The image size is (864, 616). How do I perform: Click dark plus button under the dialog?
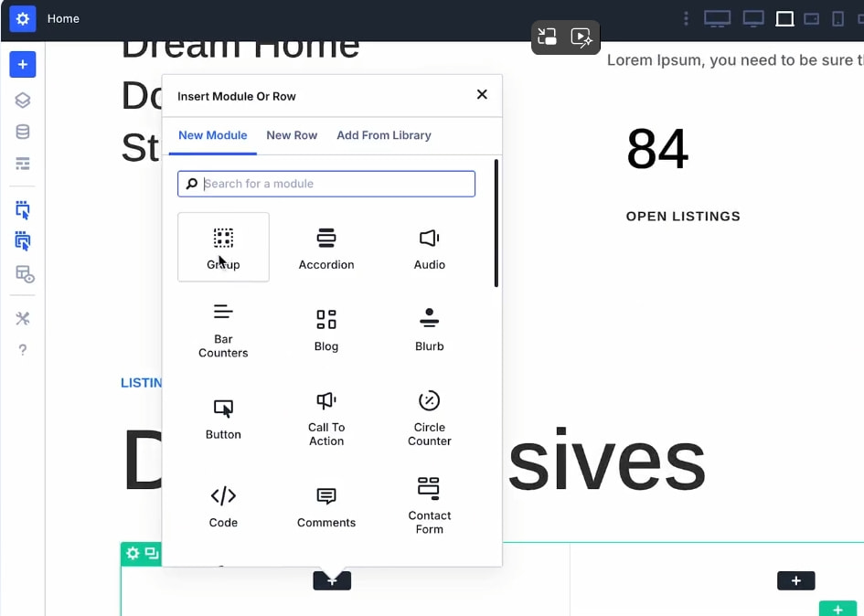click(332, 580)
